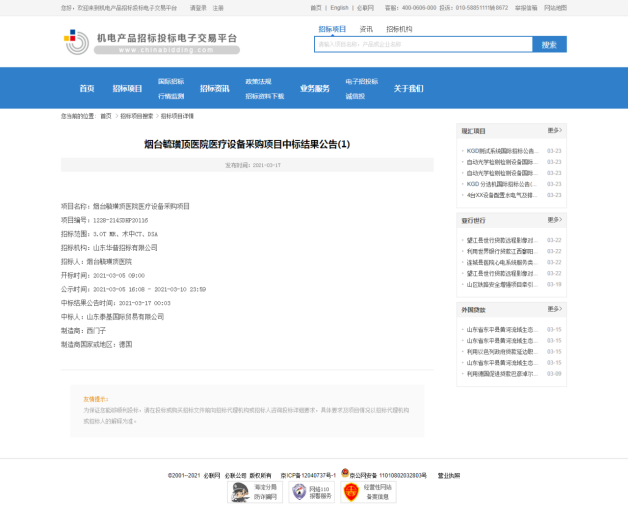Expand 更多 in the 现汇项目 panel
Screen dimensions: 629x528
554,131
